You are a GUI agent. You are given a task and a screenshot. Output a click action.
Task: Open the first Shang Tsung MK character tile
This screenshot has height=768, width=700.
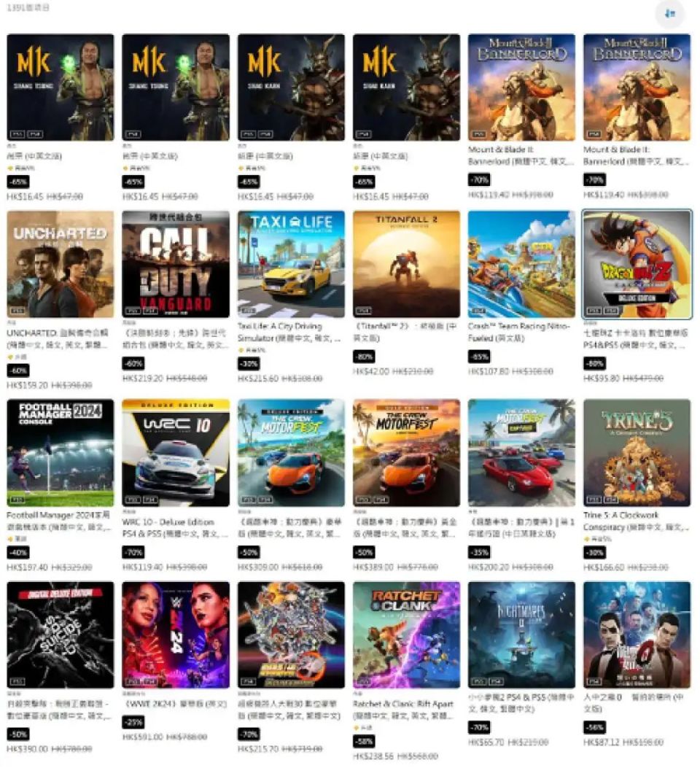click(x=61, y=88)
